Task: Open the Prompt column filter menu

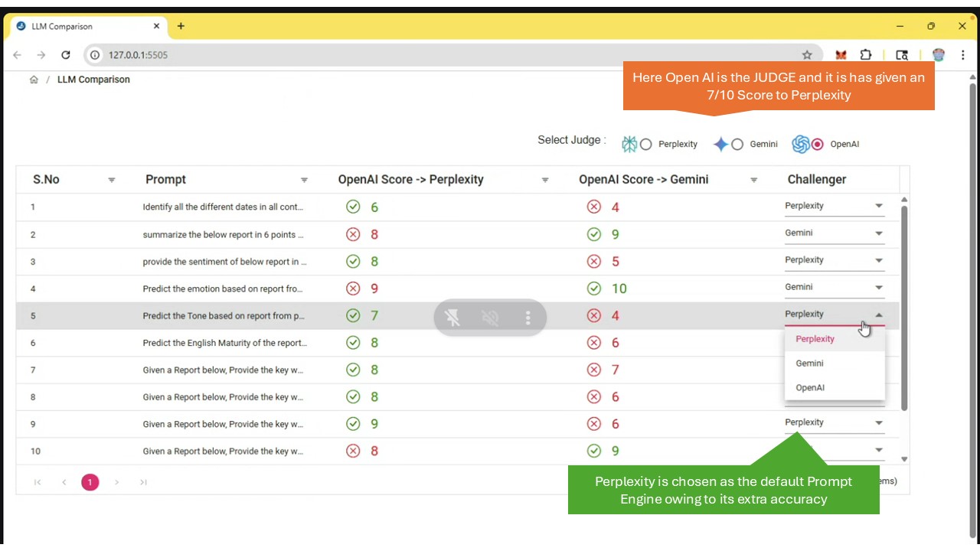Action: tap(304, 180)
